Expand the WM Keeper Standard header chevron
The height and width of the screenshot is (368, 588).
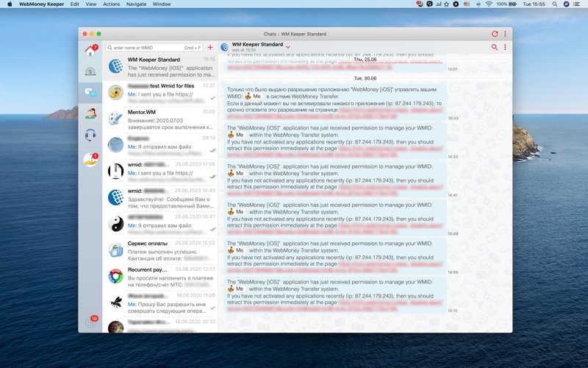point(288,47)
